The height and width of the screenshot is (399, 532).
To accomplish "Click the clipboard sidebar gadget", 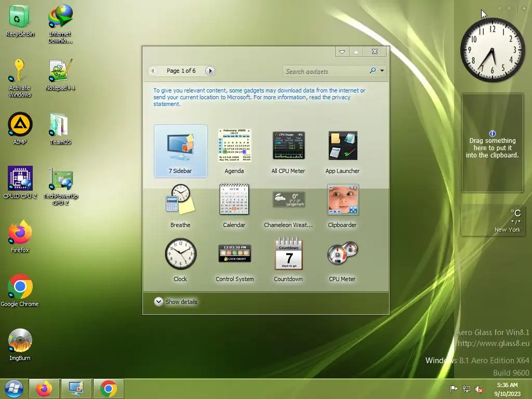I will [493, 143].
